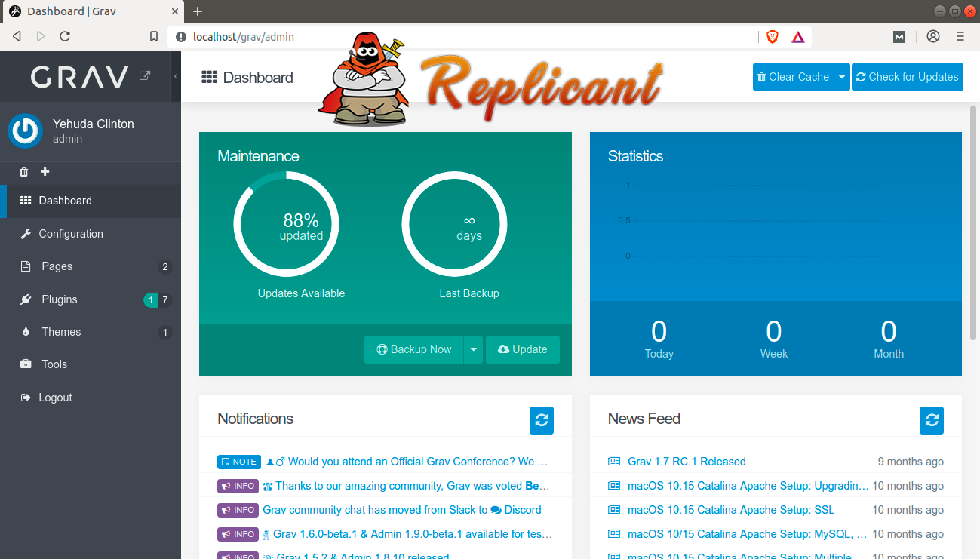The image size is (980, 559).
Task: Open Catalina Apache Setup: SSL news
Action: point(731,510)
